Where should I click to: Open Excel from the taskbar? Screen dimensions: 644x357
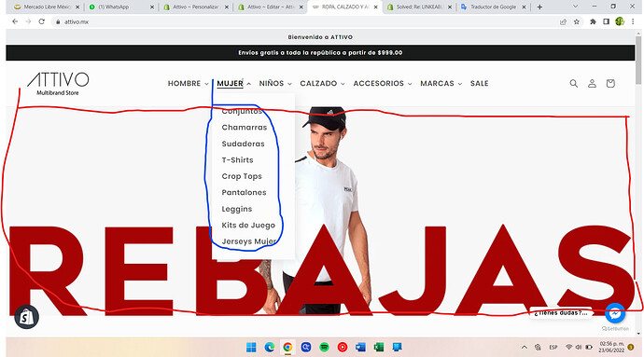coord(379,347)
